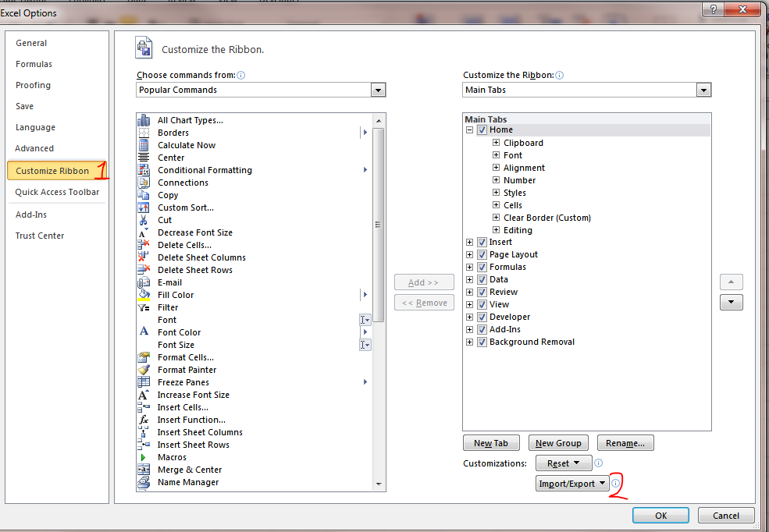This screenshot has height=532, width=769.
Task: Click the E-mail command icon
Action: coord(144,282)
